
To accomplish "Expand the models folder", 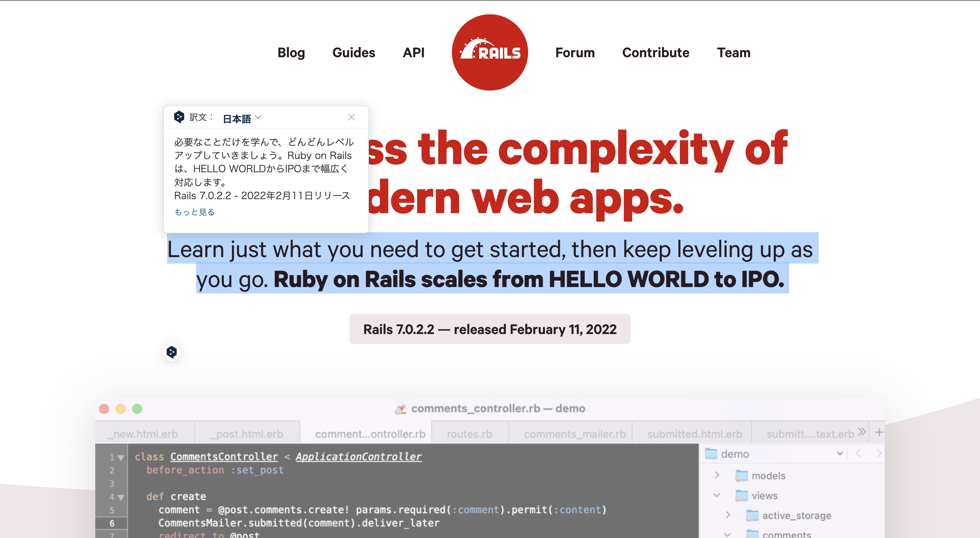I will (x=717, y=475).
